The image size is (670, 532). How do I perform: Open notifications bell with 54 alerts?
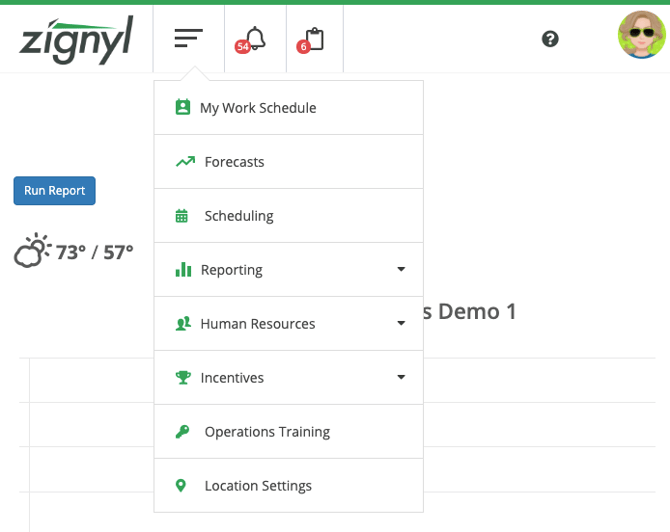[x=254, y=39]
